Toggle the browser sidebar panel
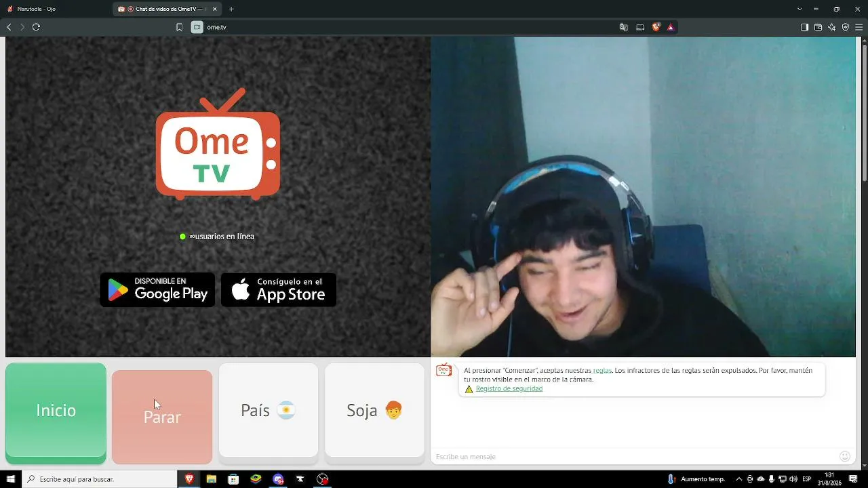The height and width of the screenshot is (488, 868). pos(804,27)
